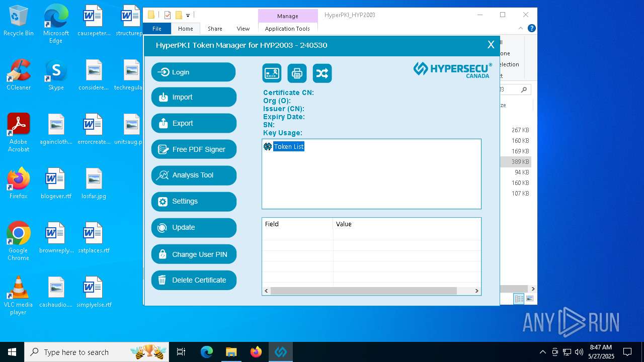Select the 267 KB file row in Explorer
Image resolution: width=644 pixels, height=362 pixels.
[516, 130]
